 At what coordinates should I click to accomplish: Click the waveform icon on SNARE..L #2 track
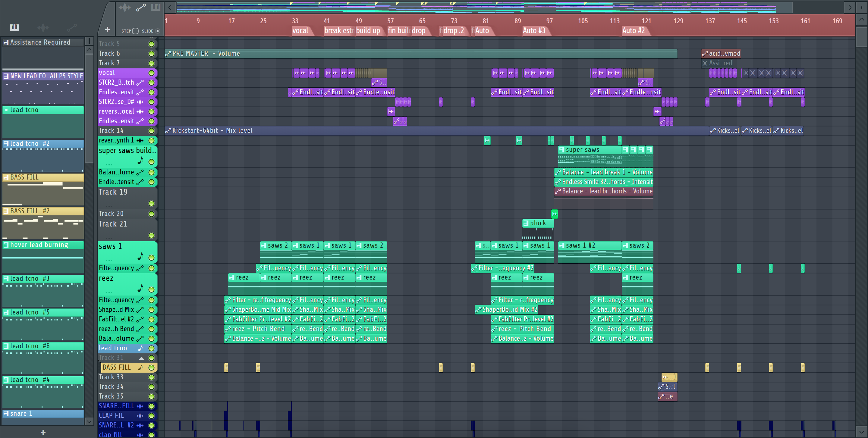(140, 425)
